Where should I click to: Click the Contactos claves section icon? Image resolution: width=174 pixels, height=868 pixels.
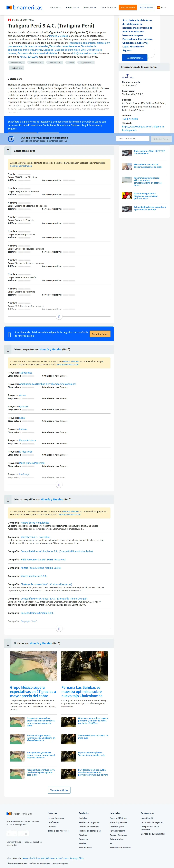pyautogui.click(x=8, y=151)
